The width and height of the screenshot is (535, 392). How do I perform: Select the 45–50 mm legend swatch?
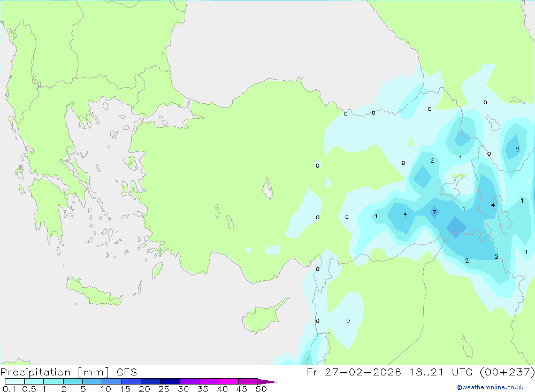click(248, 381)
